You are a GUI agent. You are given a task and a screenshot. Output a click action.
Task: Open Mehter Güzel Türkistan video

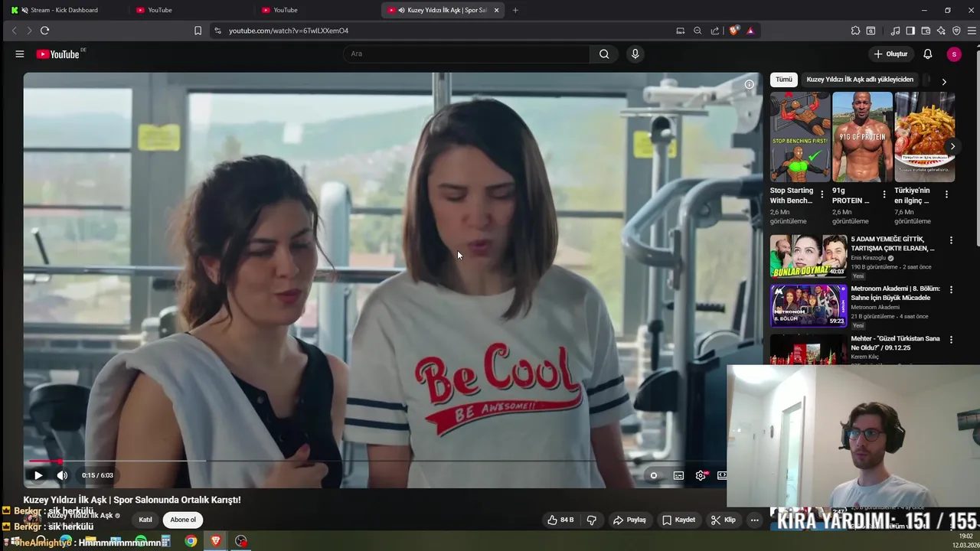(x=895, y=343)
